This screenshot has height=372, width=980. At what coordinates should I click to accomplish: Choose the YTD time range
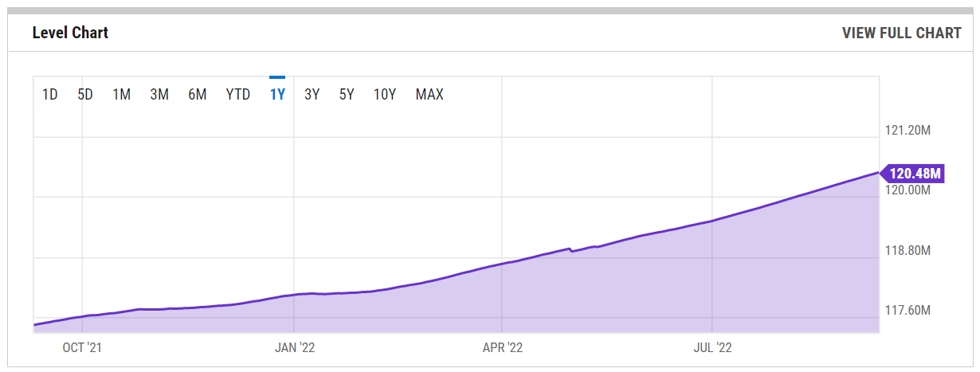238,94
